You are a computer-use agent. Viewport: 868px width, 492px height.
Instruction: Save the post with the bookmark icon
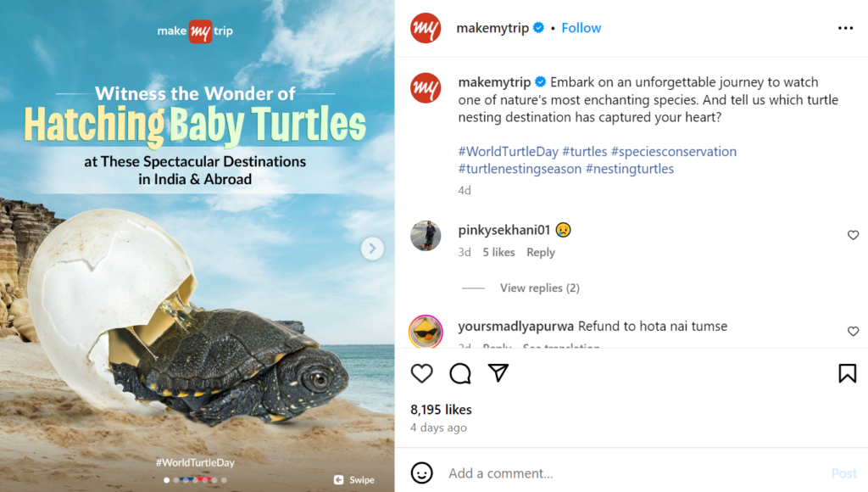point(847,372)
